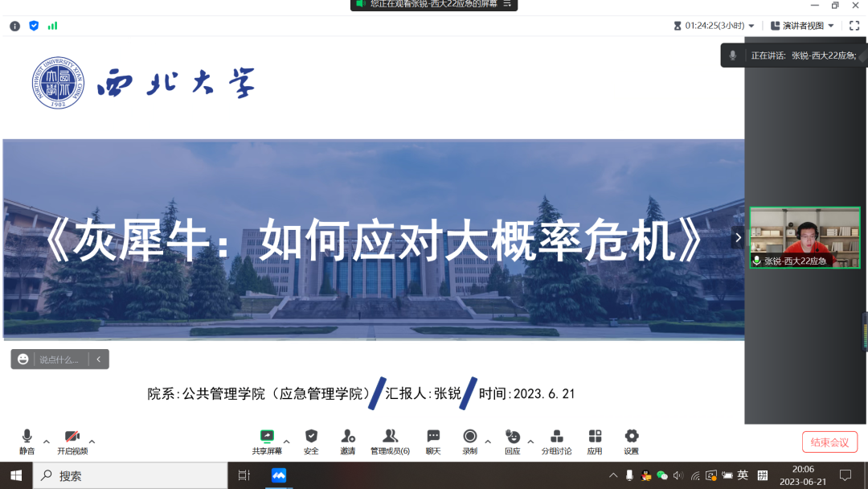Open 管理成员(6) participants panel
The image size is (868, 489).
[390, 441]
